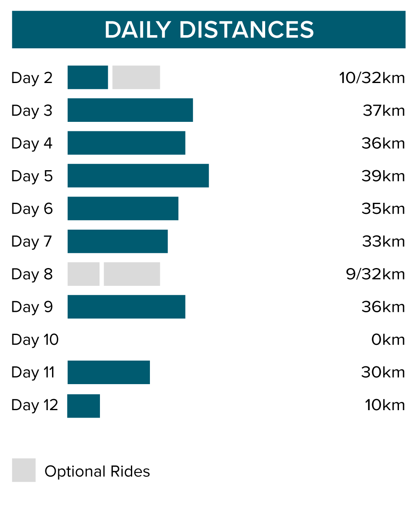Click the gray Optional Rides legend swatch

point(24,470)
